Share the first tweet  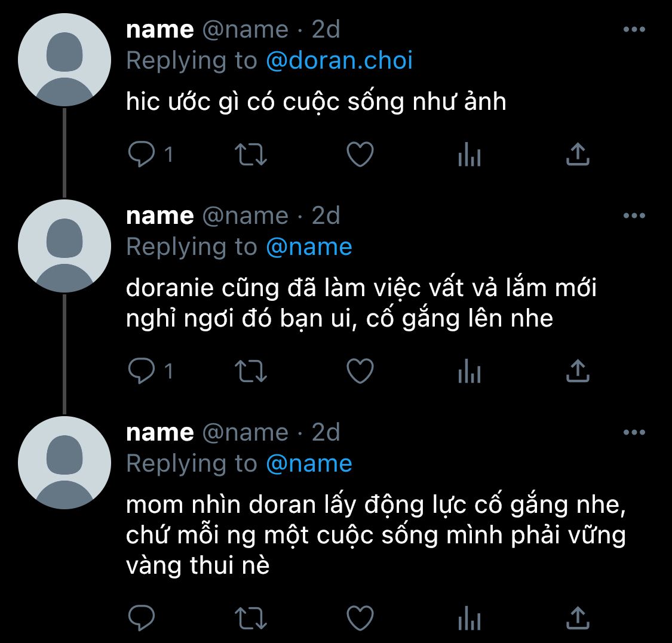578,154
